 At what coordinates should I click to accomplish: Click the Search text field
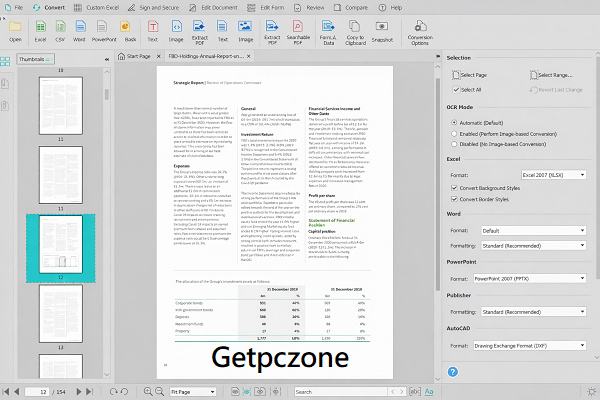[x=341, y=392]
